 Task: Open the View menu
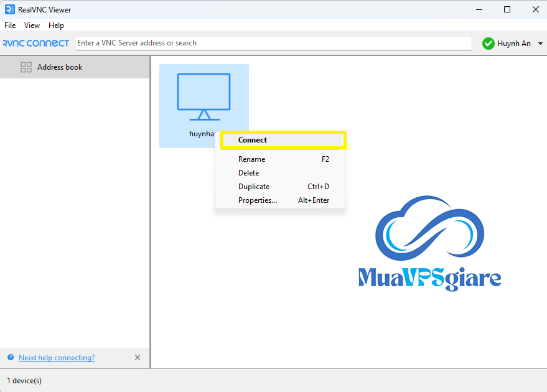point(32,26)
